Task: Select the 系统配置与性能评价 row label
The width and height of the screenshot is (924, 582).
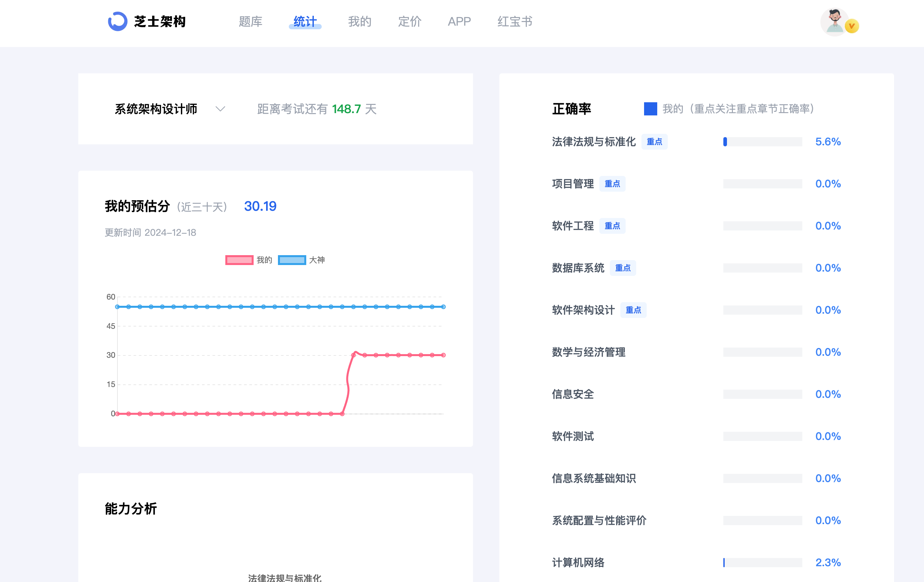Action: coord(599,520)
